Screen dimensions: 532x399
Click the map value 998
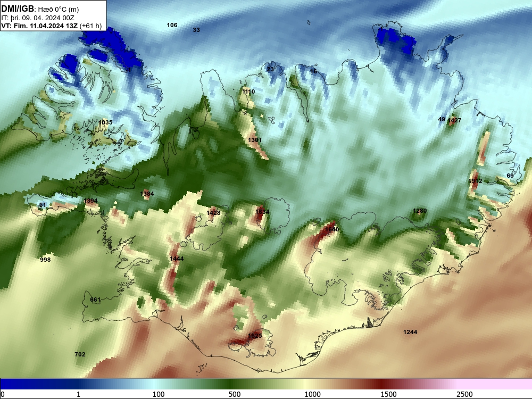point(45,260)
